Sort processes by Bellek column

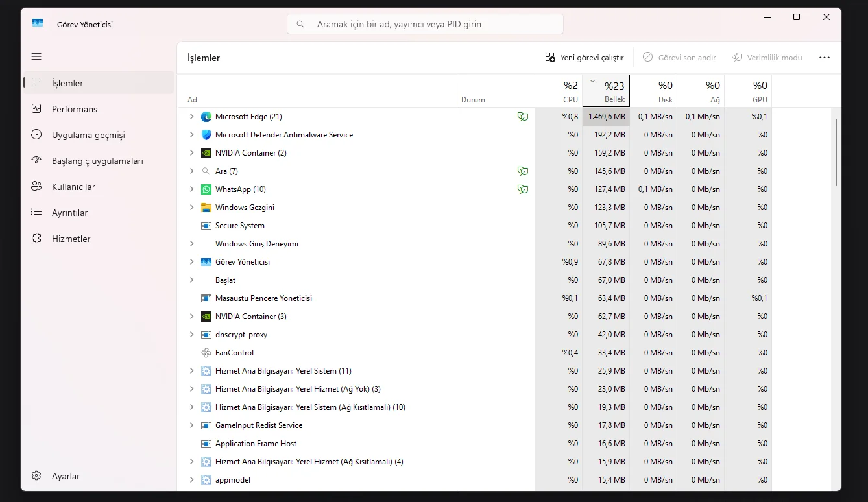(x=606, y=91)
